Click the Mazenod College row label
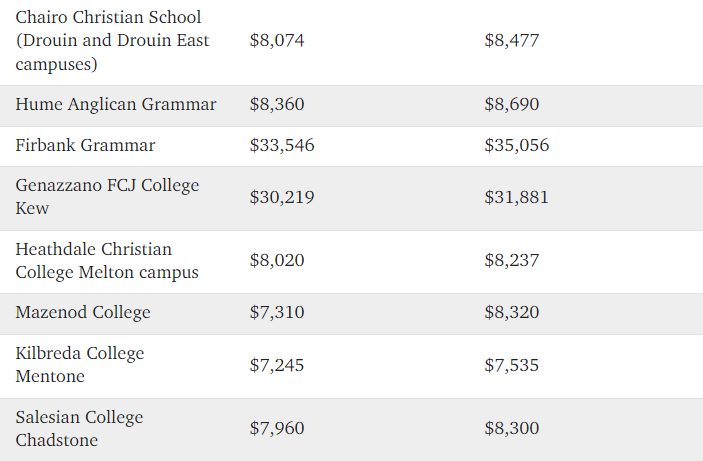The image size is (703, 461). click(83, 313)
